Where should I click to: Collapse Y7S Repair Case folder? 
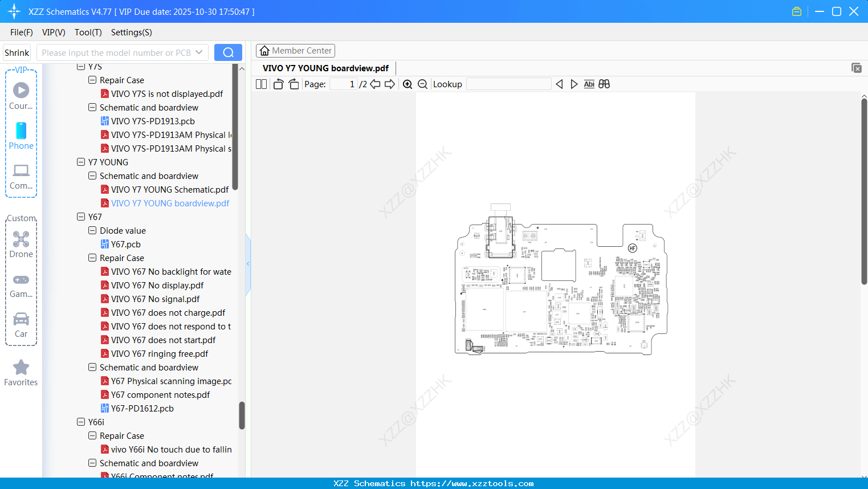tap(92, 80)
